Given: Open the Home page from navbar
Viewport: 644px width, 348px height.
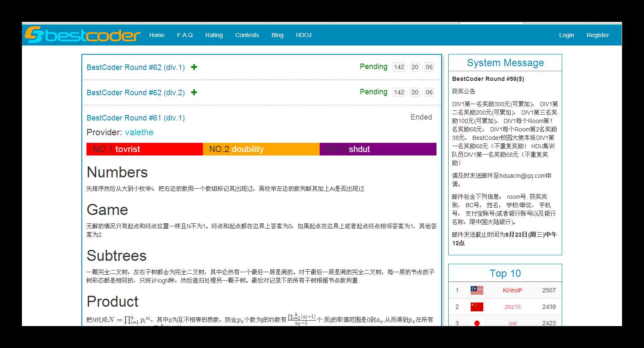Looking at the screenshot, I should click(x=157, y=35).
